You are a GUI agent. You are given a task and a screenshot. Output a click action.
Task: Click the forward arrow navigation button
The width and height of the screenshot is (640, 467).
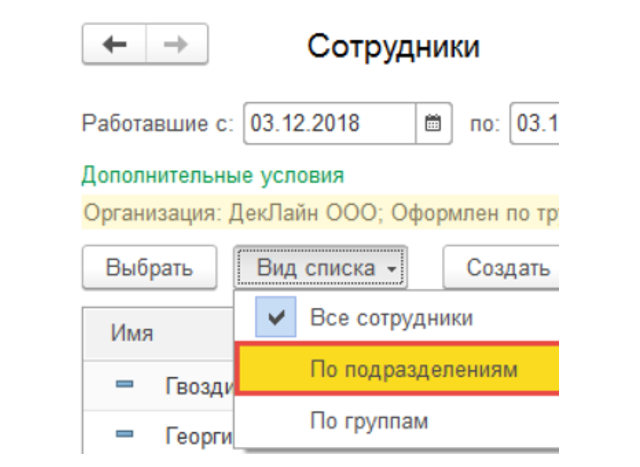[177, 46]
